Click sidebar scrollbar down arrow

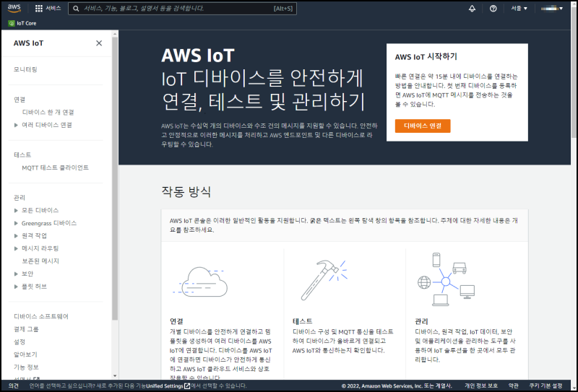click(x=115, y=376)
